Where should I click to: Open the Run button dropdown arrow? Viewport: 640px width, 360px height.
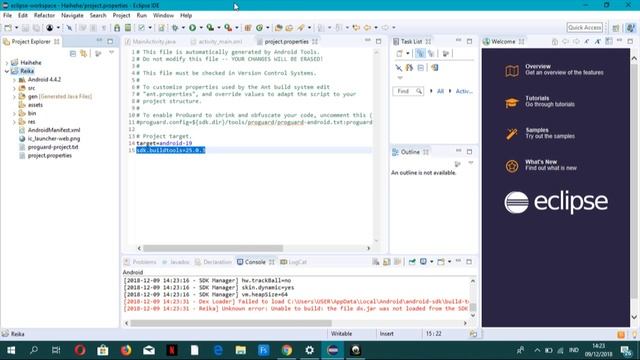tap(201, 27)
